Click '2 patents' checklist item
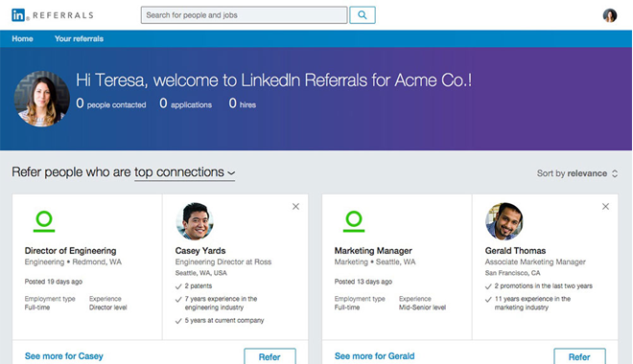Viewport: 633px width, 364px height. pyautogui.click(x=194, y=286)
